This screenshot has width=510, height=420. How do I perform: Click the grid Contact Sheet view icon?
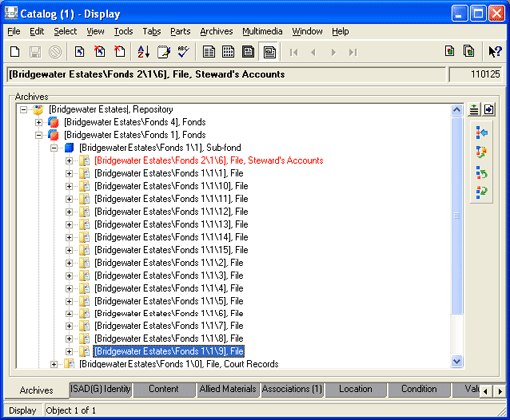point(228,52)
